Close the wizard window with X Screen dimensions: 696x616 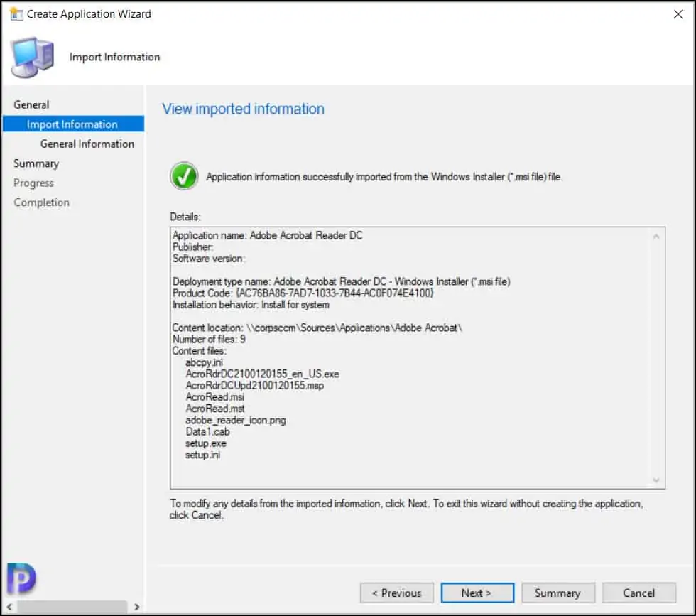coord(678,14)
